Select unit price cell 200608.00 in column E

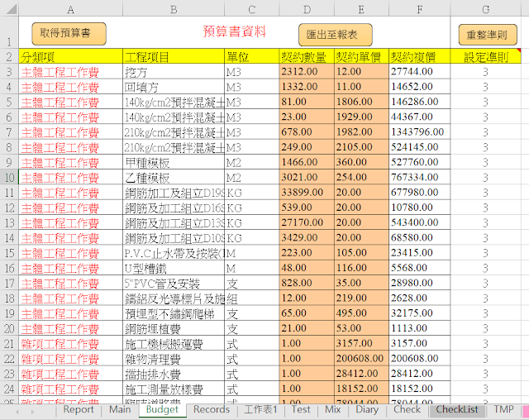click(x=361, y=359)
